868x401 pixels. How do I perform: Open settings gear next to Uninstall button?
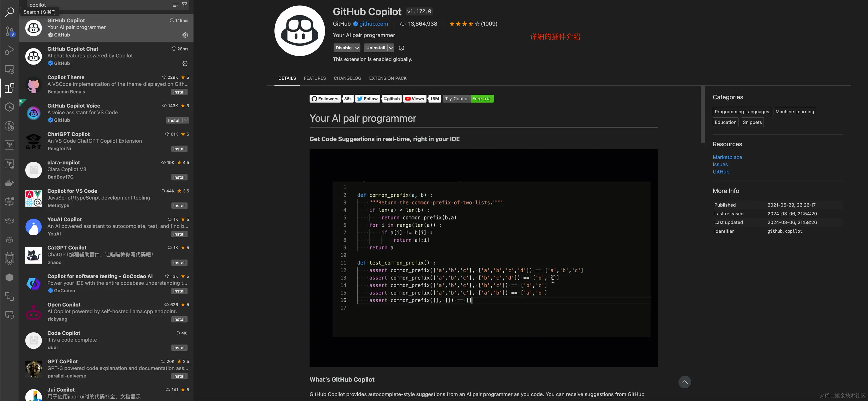pos(401,48)
